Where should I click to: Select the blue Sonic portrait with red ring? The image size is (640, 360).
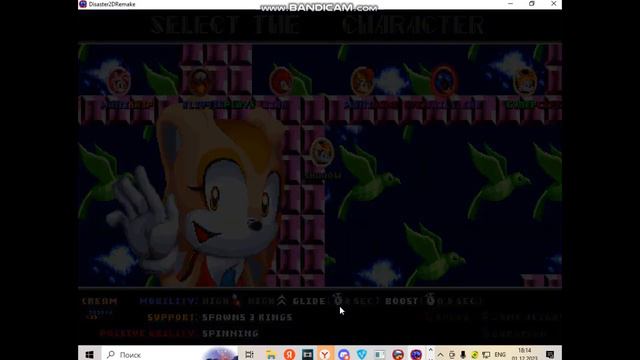coord(444,81)
